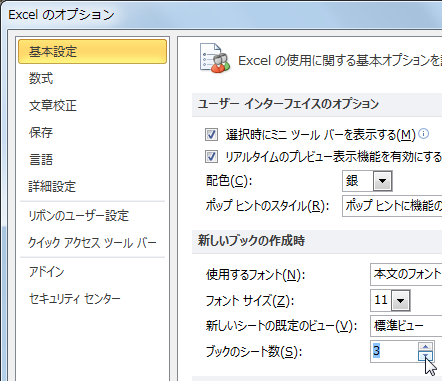Open クイック アクセス ツール バー category

coord(92,243)
